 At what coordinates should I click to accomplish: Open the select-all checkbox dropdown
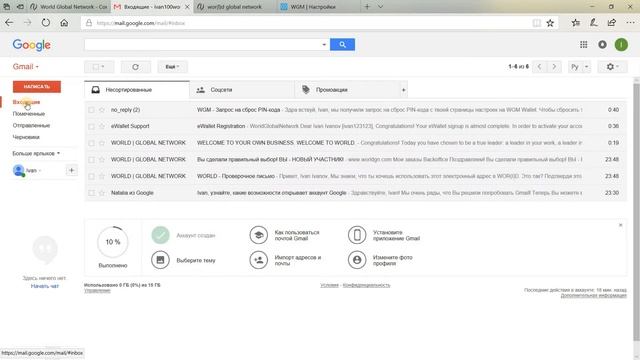[99, 67]
